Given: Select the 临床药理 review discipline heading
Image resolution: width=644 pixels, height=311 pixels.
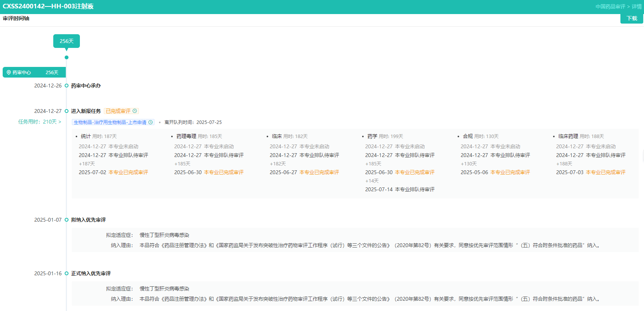Looking at the screenshot, I should pos(568,136).
